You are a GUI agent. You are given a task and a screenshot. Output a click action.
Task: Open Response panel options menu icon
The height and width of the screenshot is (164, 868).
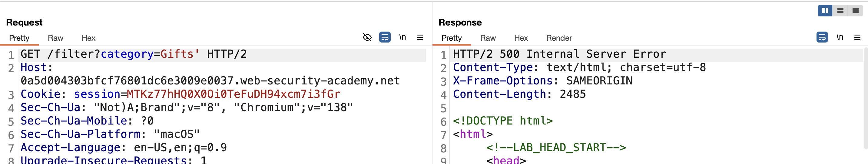tap(858, 37)
